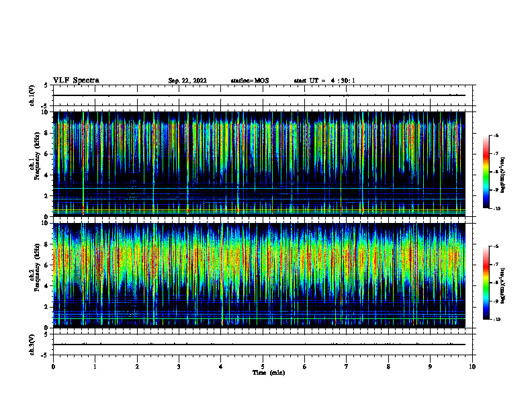
Task: Click the ch.2 'Frequency (kHz)' axis label
Action: coord(37,267)
